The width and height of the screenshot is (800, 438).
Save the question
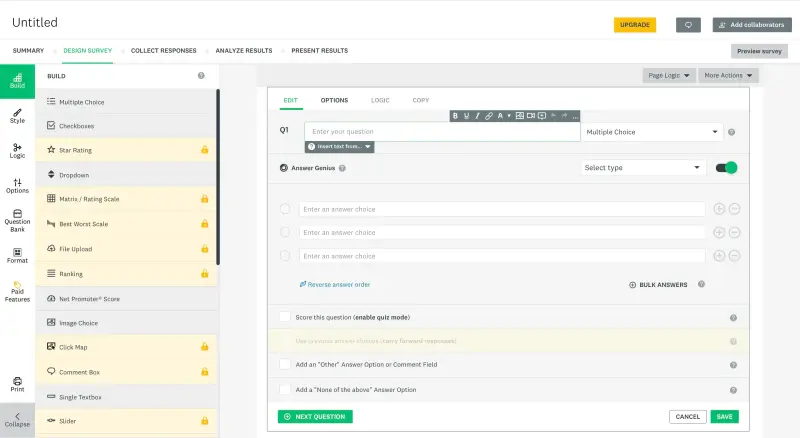724,417
